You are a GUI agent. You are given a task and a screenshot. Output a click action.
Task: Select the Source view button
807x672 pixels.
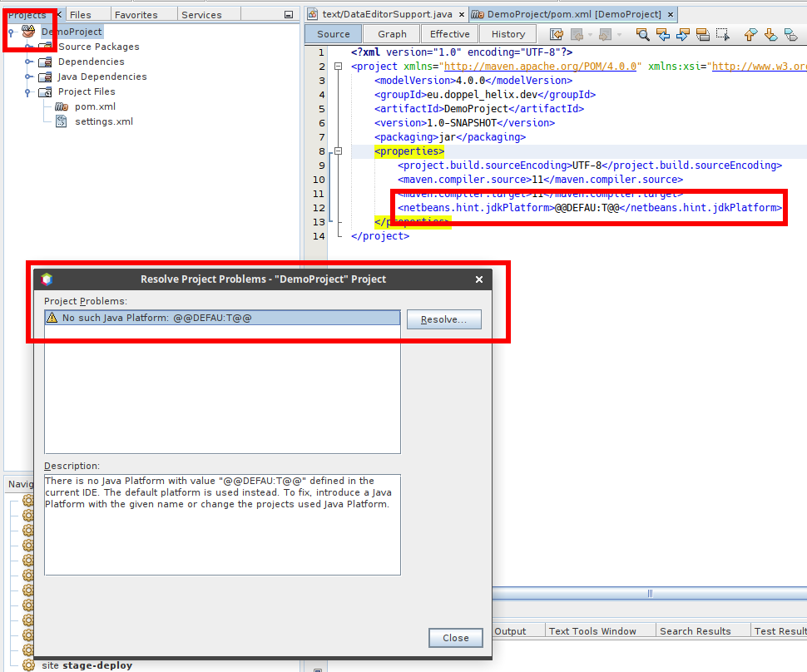[x=334, y=34]
